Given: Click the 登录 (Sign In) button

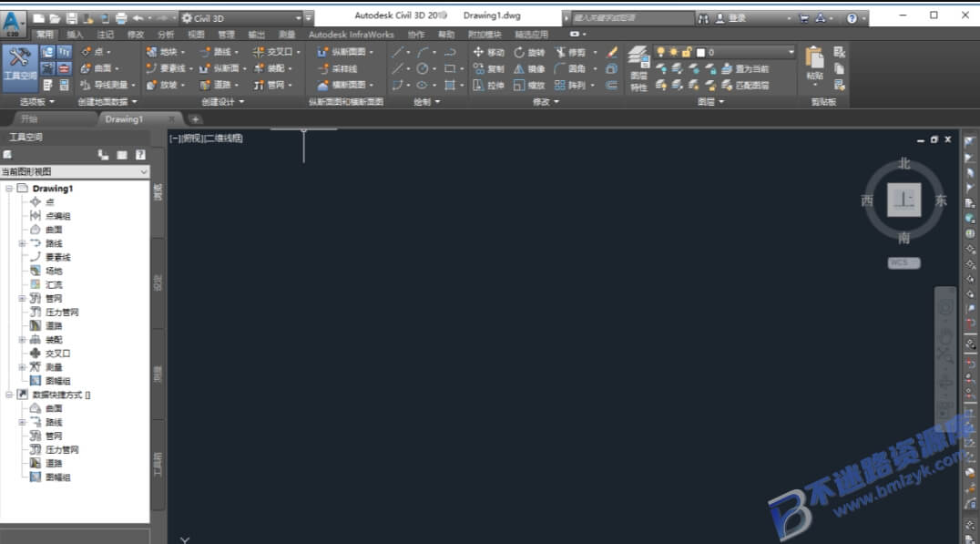Looking at the screenshot, I should (730, 18).
